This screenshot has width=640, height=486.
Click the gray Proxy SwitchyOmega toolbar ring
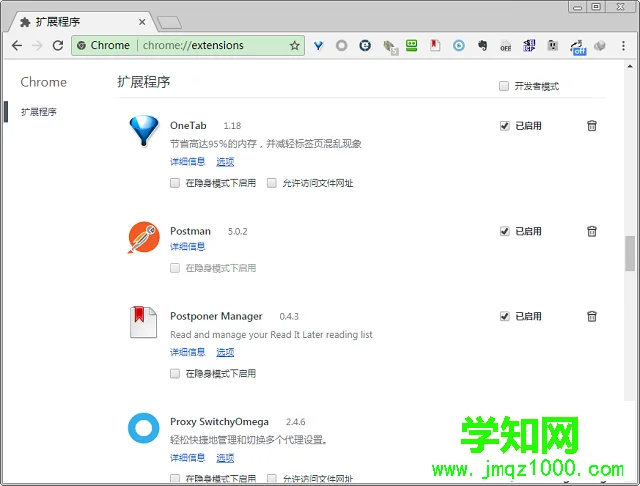341,46
